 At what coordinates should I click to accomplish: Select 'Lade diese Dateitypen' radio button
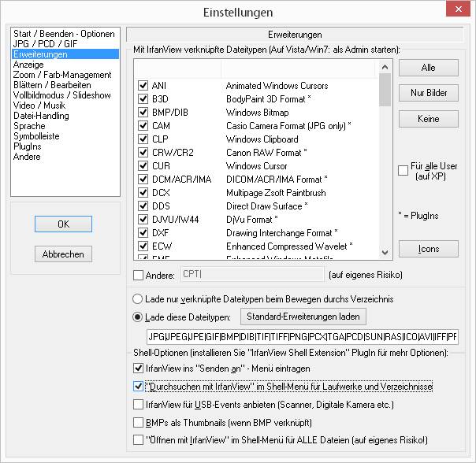tap(137, 317)
